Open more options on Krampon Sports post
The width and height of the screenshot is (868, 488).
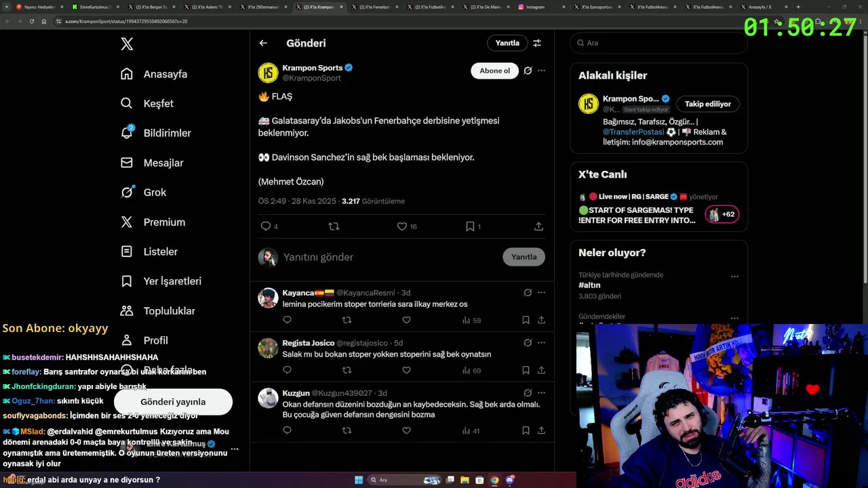(x=541, y=70)
